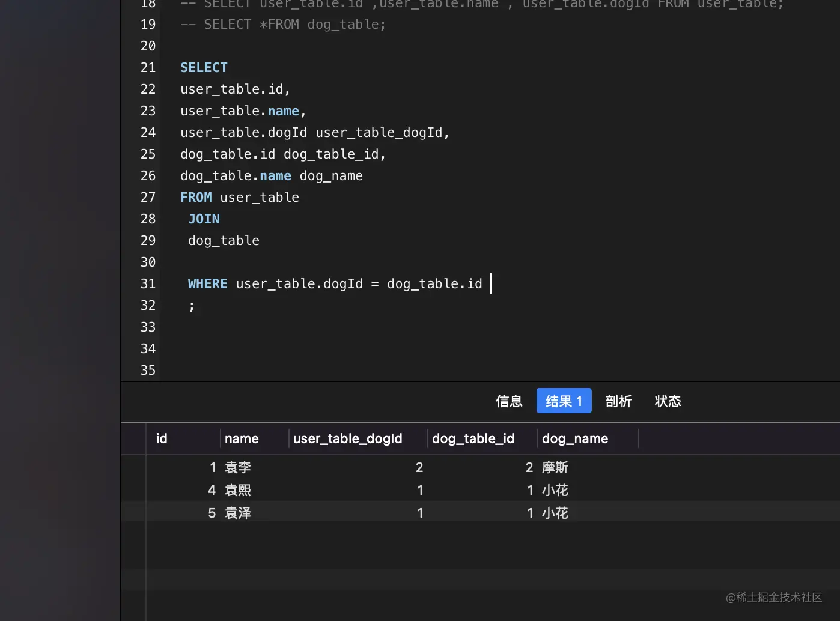Click the 小花 cell in the 袁熙 row
Image resolution: width=840 pixels, height=621 pixels.
[555, 490]
